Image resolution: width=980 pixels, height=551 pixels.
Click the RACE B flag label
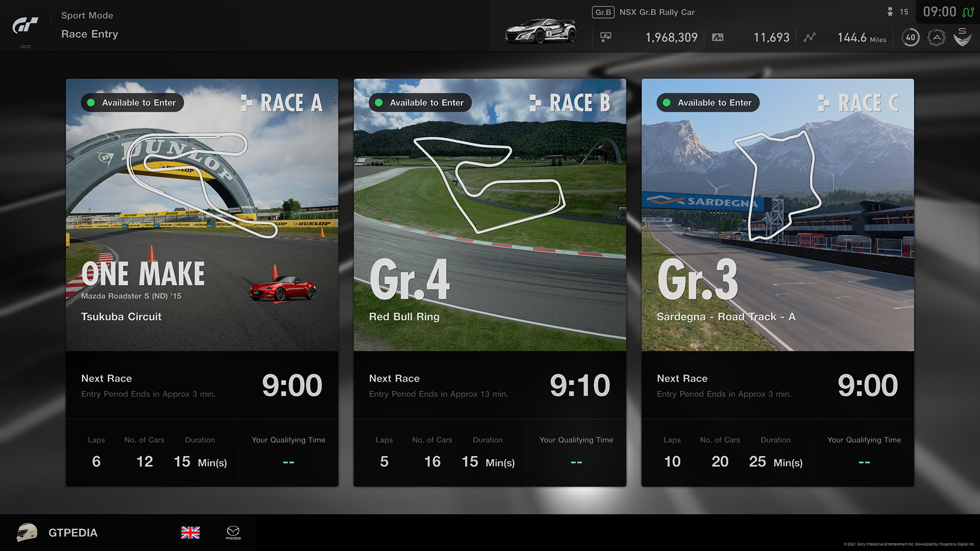[570, 103]
